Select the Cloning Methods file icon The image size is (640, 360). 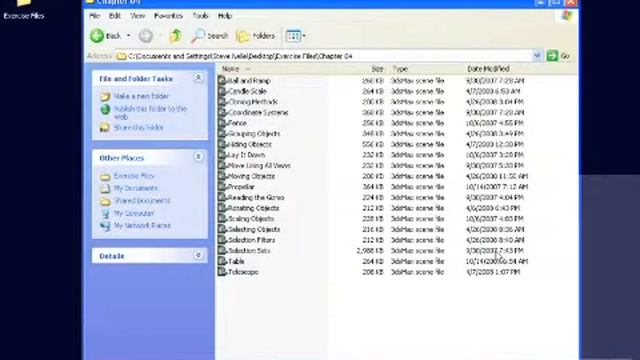(x=222, y=102)
